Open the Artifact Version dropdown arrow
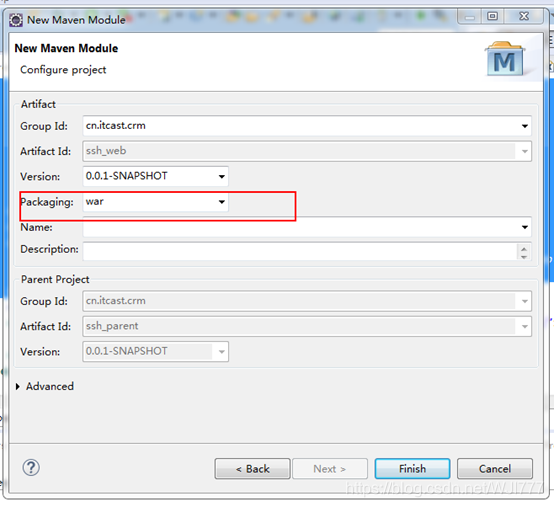The width and height of the screenshot is (554, 507). pos(222,176)
